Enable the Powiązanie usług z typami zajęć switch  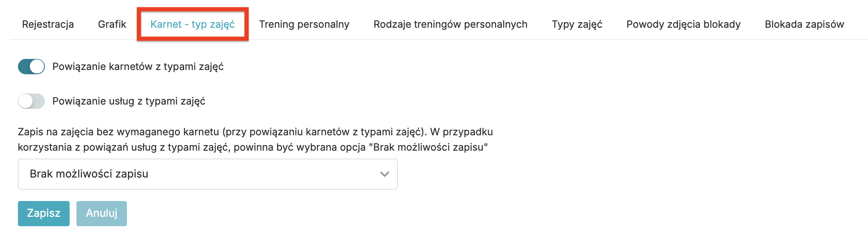(x=31, y=101)
